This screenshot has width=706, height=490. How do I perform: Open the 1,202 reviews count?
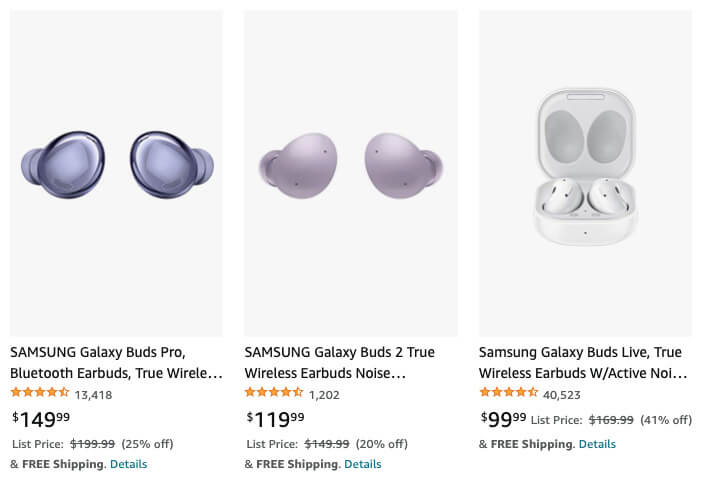click(324, 394)
